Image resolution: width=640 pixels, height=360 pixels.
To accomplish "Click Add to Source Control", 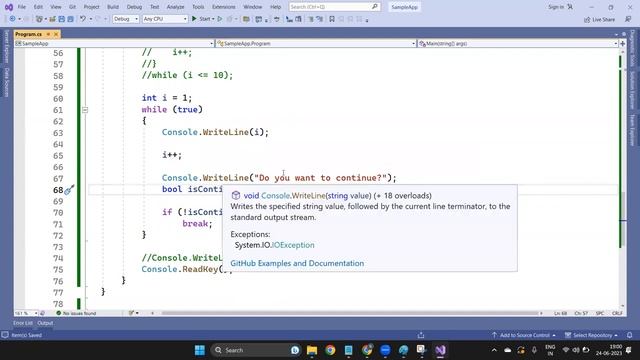I will point(524,336).
